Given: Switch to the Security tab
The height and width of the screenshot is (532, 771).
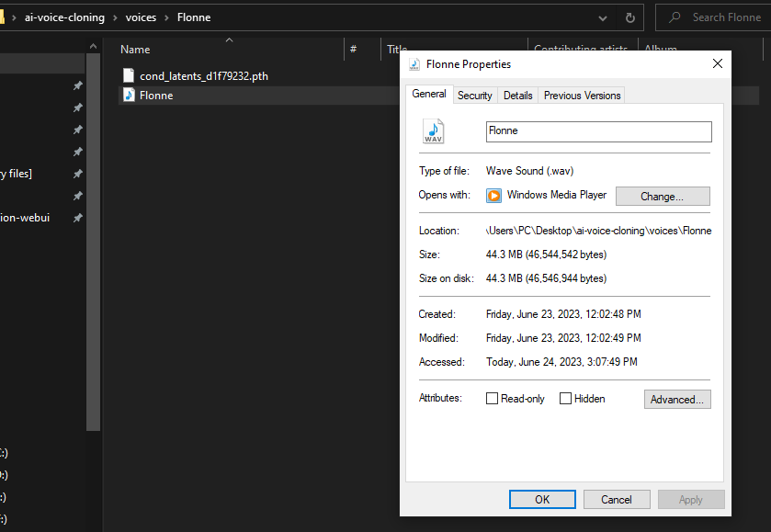Looking at the screenshot, I should click(x=474, y=96).
